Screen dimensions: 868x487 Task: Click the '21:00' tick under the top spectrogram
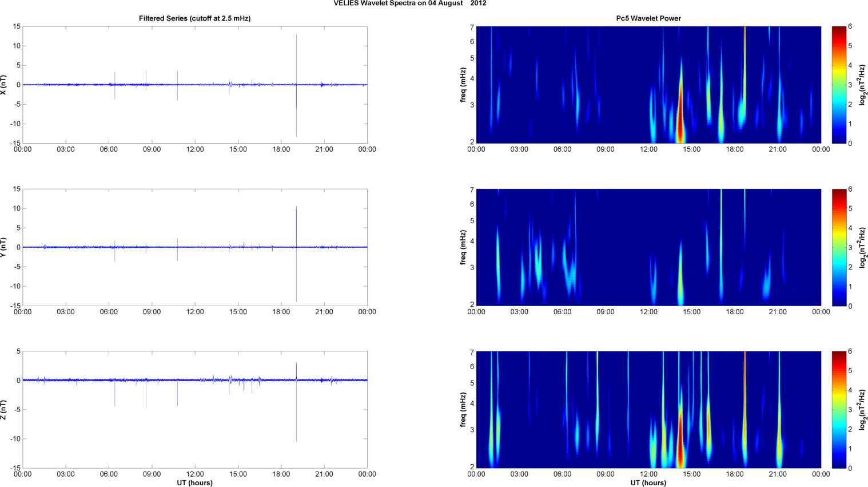pyautogui.click(x=778, y=149)
